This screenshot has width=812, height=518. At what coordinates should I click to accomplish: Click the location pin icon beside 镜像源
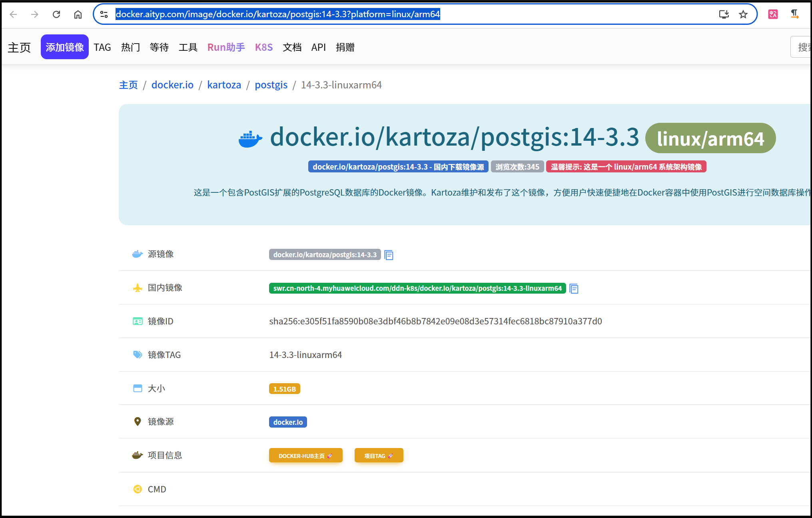(138, 422)
